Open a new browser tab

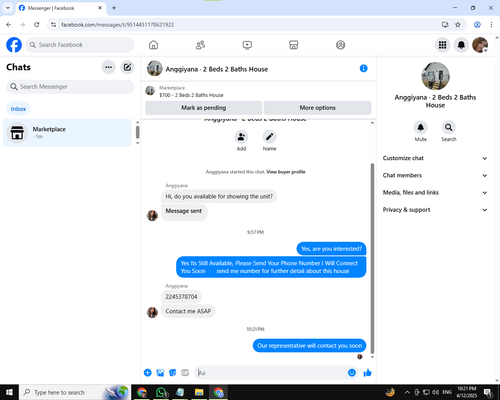coord(114,8)
